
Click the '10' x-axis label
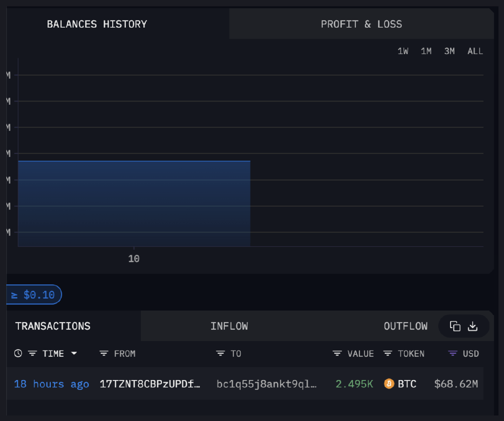coord(134,259)
